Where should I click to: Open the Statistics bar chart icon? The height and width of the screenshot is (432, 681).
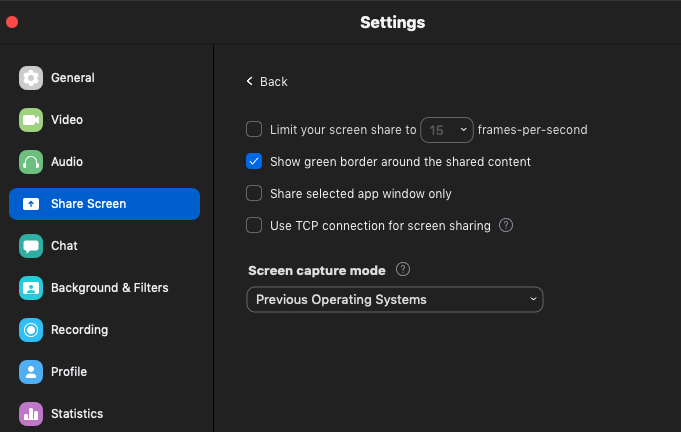(x=31, y=414)
